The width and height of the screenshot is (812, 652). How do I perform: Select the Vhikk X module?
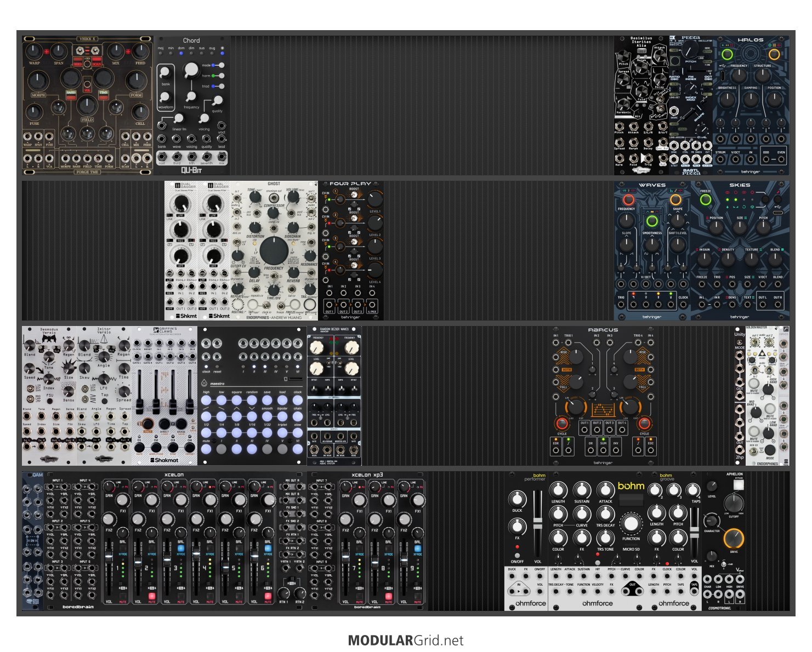click(x=88, y=105)
